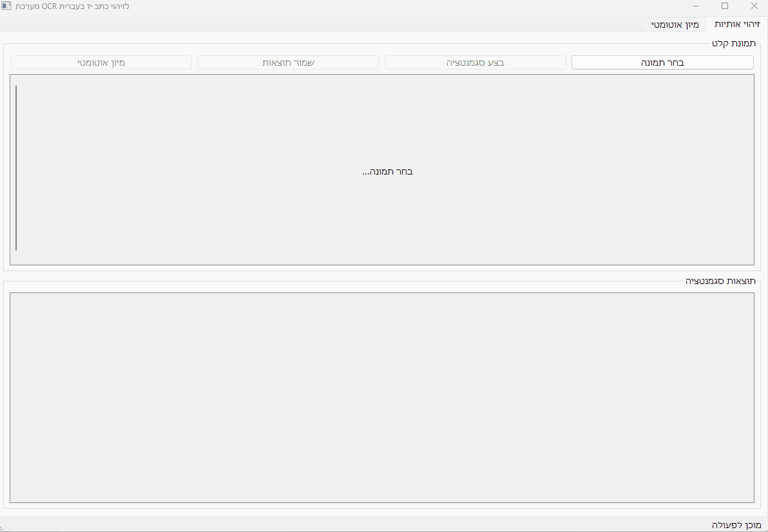Maximize the OCR application window

(725, 6)
